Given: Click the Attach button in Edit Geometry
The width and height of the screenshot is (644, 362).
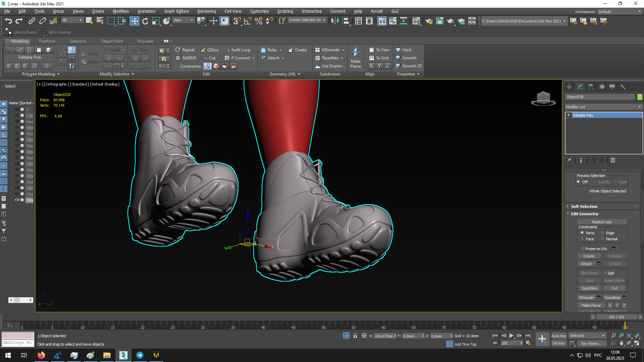Looking at the screenshot, I should (586, 264).
